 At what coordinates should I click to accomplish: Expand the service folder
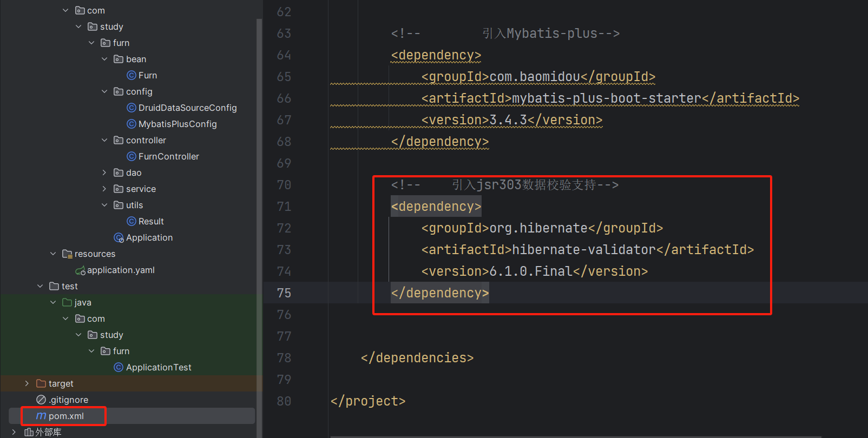click(104, 189)
